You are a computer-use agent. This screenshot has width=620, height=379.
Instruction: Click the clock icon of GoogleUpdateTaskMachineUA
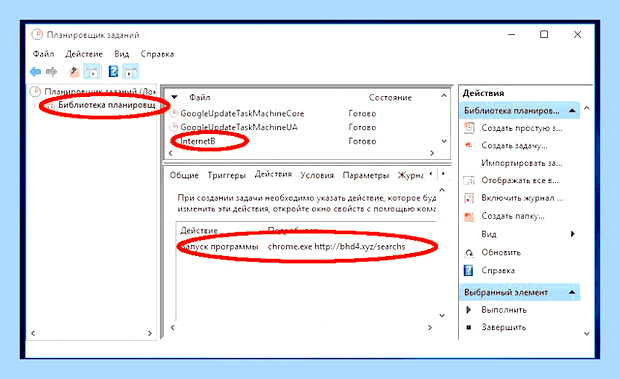tap(174, 127)
